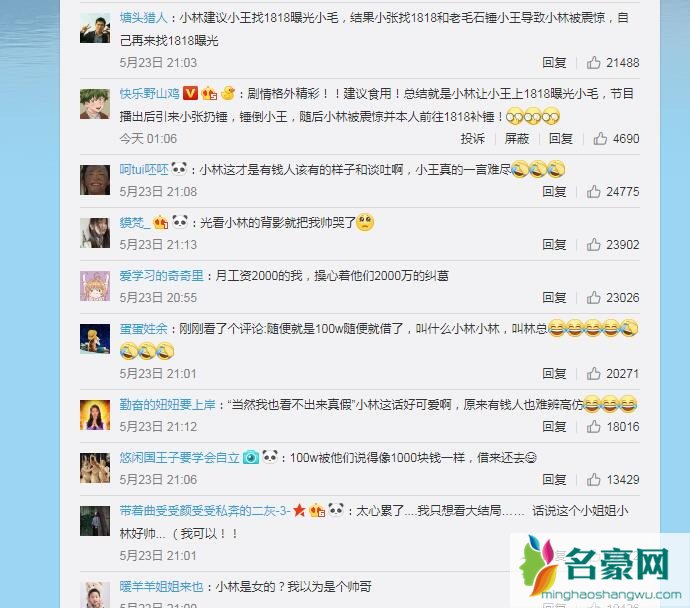Click thumbs-up icon beside 23902
This screenshot has height=608, width=690.
pyautogui.click(x=593, y=245)
